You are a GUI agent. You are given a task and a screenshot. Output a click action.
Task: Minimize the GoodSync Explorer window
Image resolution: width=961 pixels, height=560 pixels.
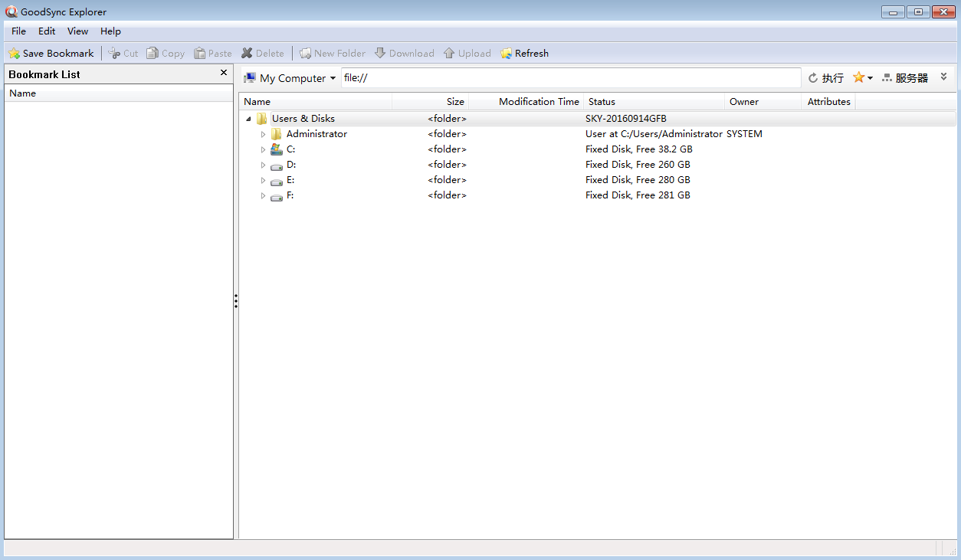tap(893, 11)
